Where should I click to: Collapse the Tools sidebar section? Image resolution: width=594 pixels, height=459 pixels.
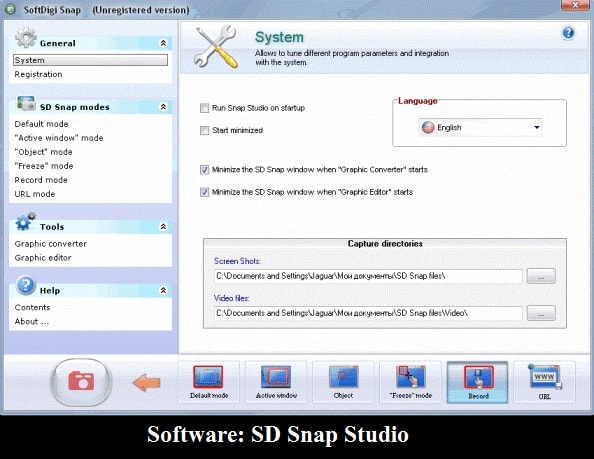click(x=163, y=226)
